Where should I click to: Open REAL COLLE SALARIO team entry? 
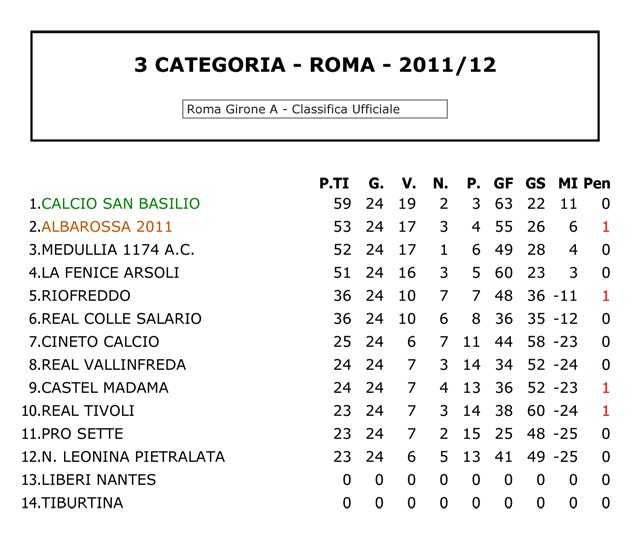click(122, 319)
